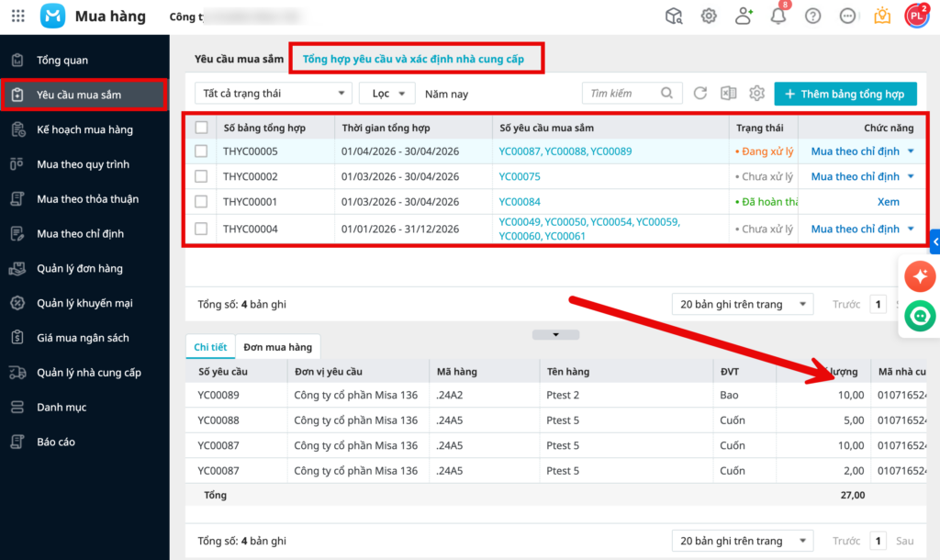
Task: Click the refresh icon beside search box
Action: click(700, 94)
